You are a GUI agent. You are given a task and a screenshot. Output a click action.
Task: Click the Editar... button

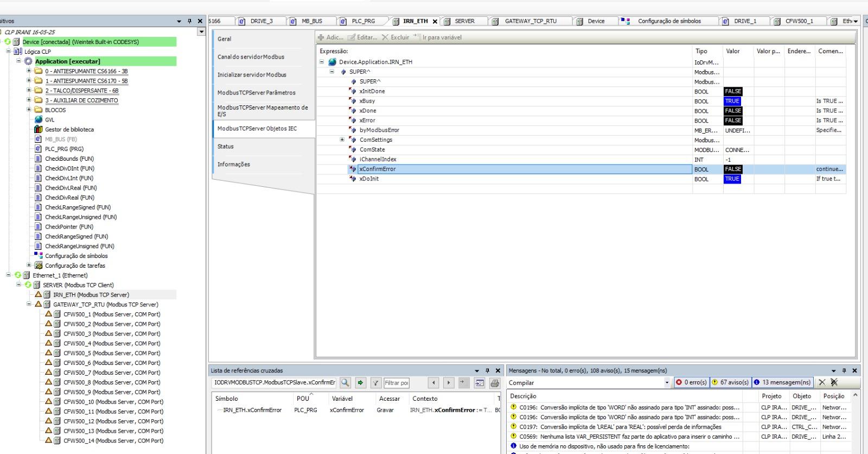[362, 37]
